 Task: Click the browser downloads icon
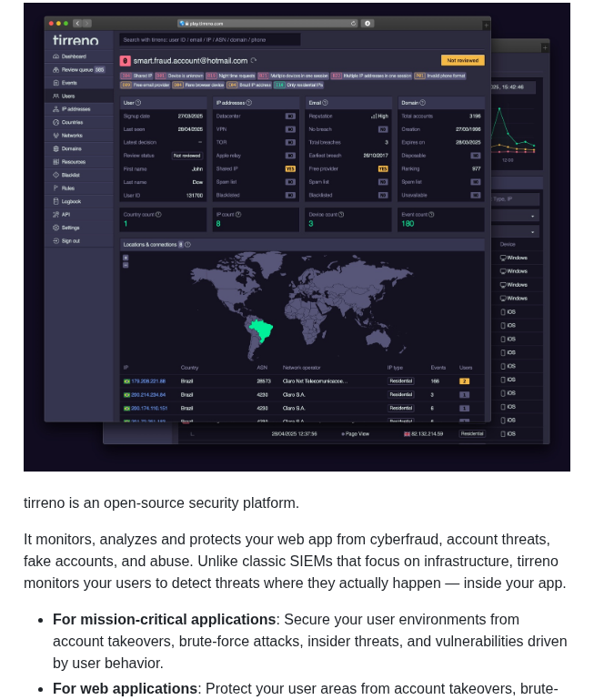pos(367,24)
